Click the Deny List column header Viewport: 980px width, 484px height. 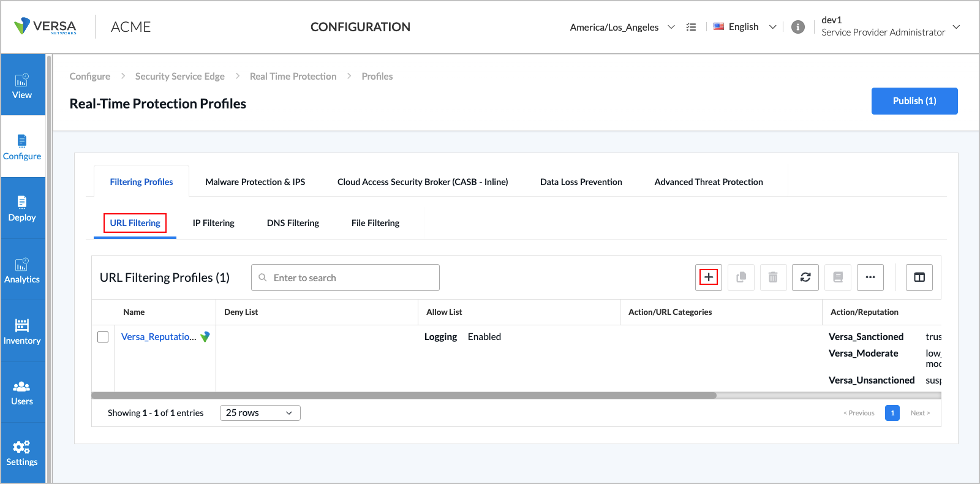(x=241, y=312)
